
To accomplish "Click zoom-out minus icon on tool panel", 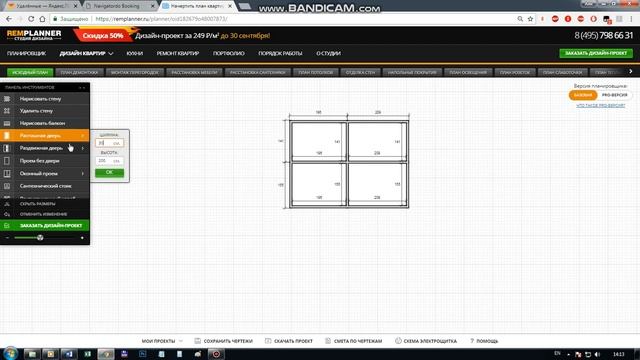I will point(7,238).
